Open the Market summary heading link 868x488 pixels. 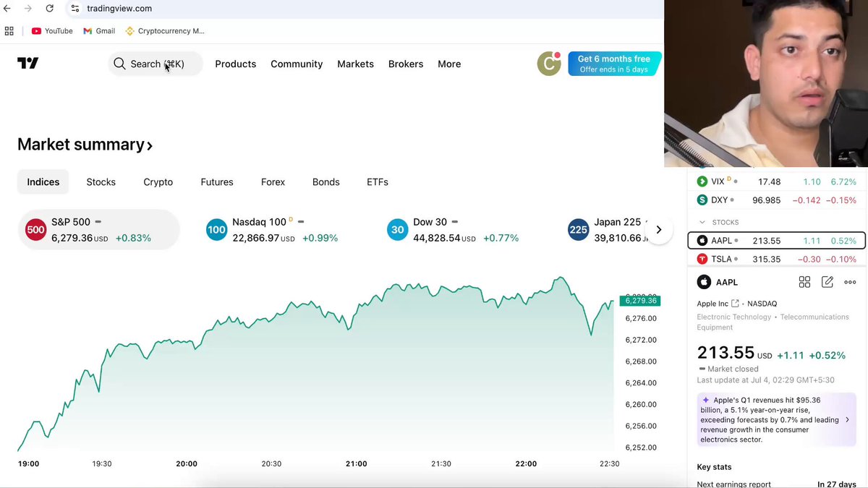click(x=85, y=145)
